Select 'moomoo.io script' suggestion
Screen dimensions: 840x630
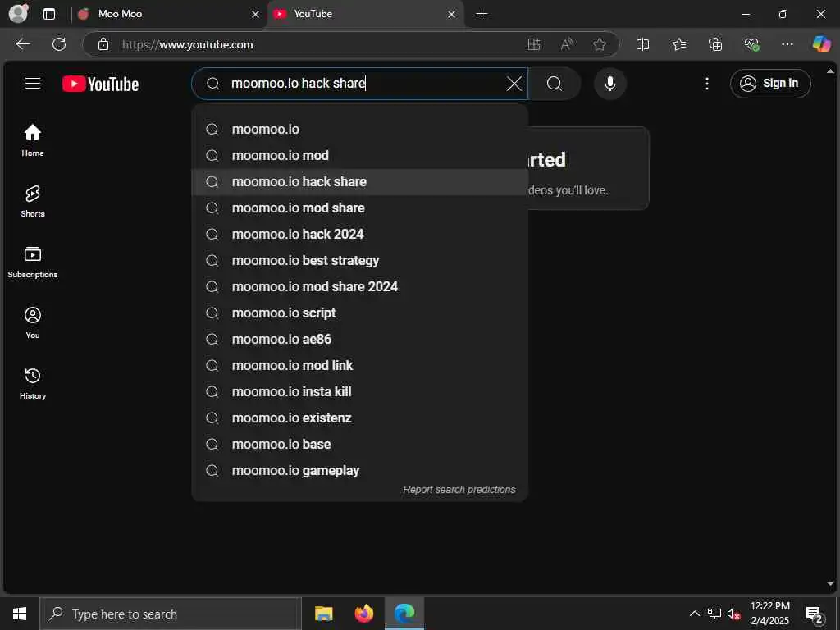359,313
